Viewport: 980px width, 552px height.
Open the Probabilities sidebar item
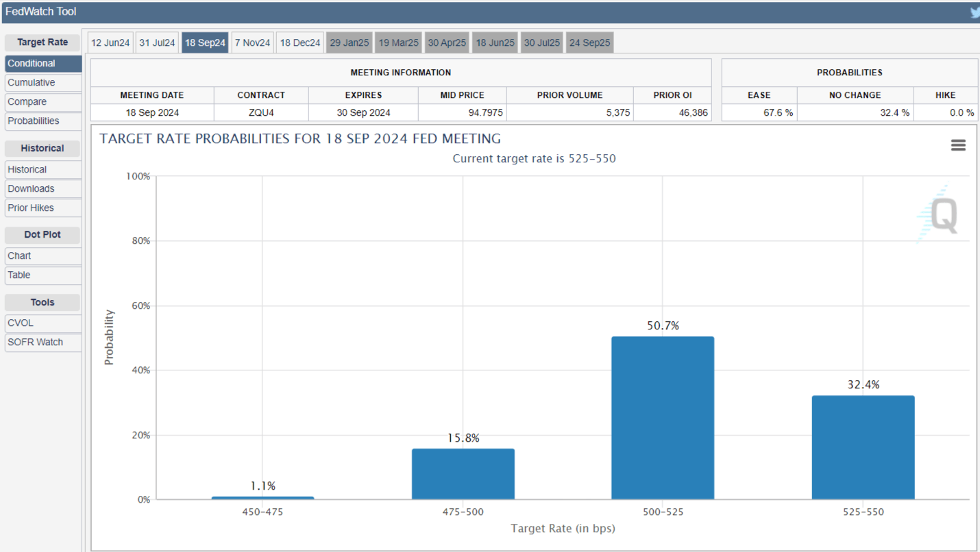click(x=34, y=121)
